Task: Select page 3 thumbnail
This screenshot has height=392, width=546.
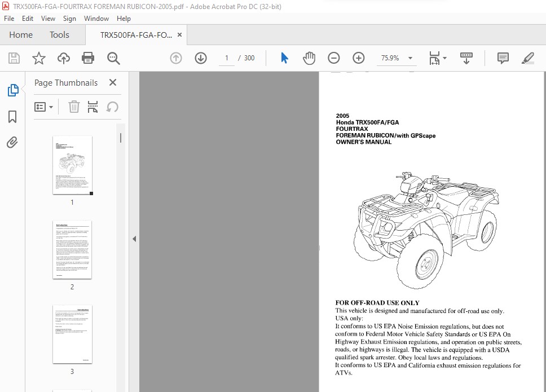Action: pyautogui.click(x=72, y=334)
